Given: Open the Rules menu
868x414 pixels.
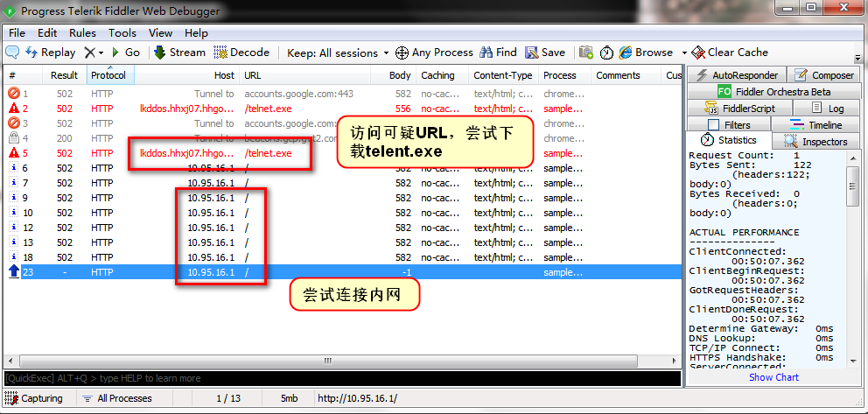Looking at the screenshot, I should point(82,33).
